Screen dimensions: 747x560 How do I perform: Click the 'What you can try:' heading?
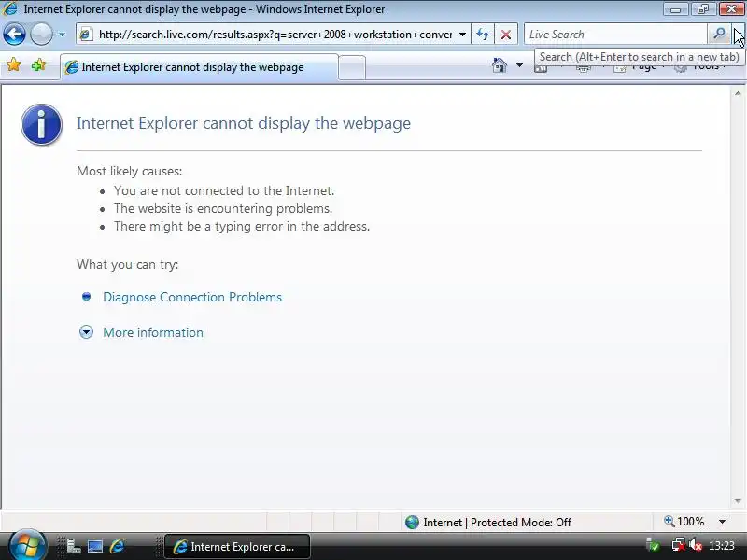click(127, 264)
